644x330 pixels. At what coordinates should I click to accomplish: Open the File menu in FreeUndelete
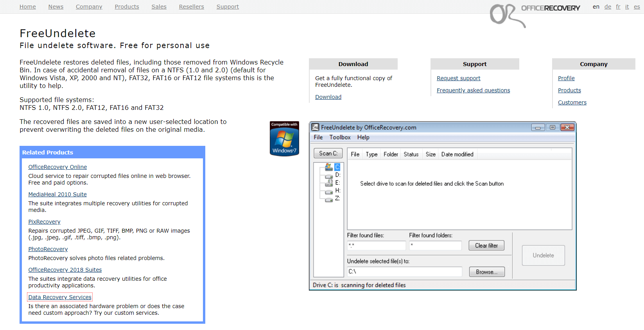(318, 137)
